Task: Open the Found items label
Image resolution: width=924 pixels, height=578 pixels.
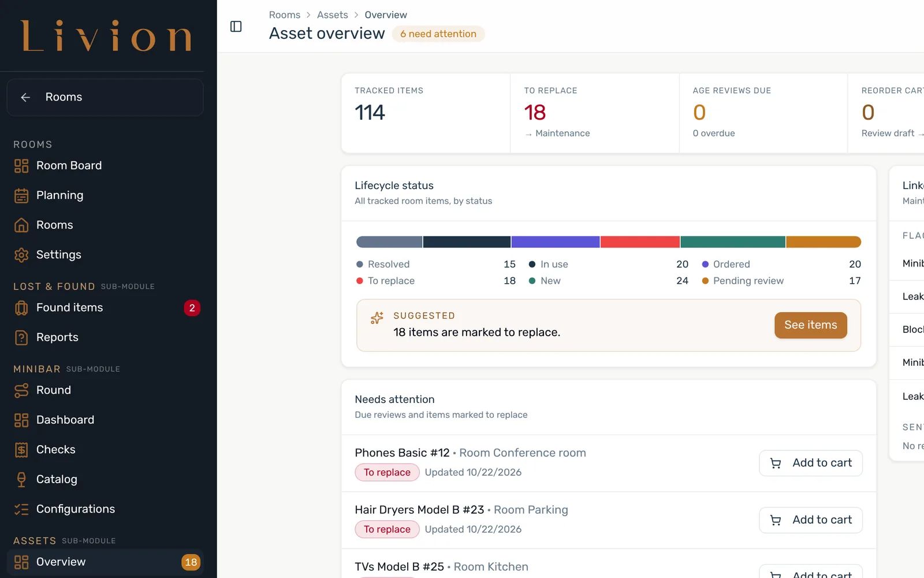Action: [69, 307]
